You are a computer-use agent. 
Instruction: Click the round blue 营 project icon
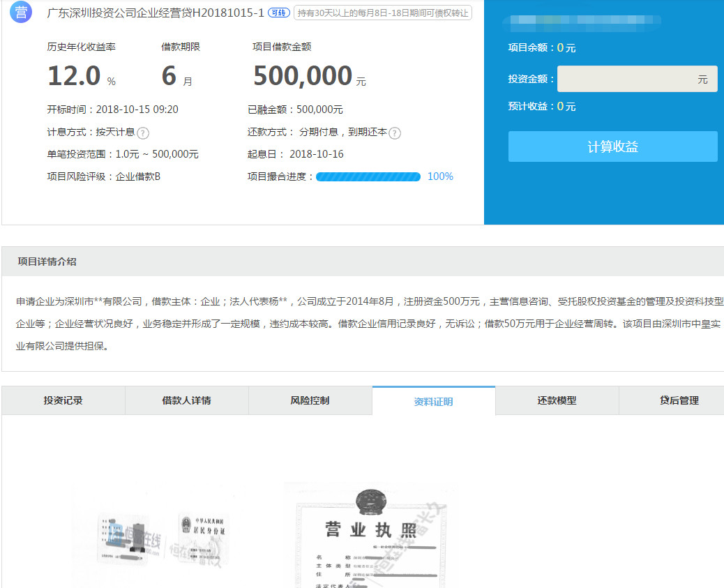pos(22,13)
